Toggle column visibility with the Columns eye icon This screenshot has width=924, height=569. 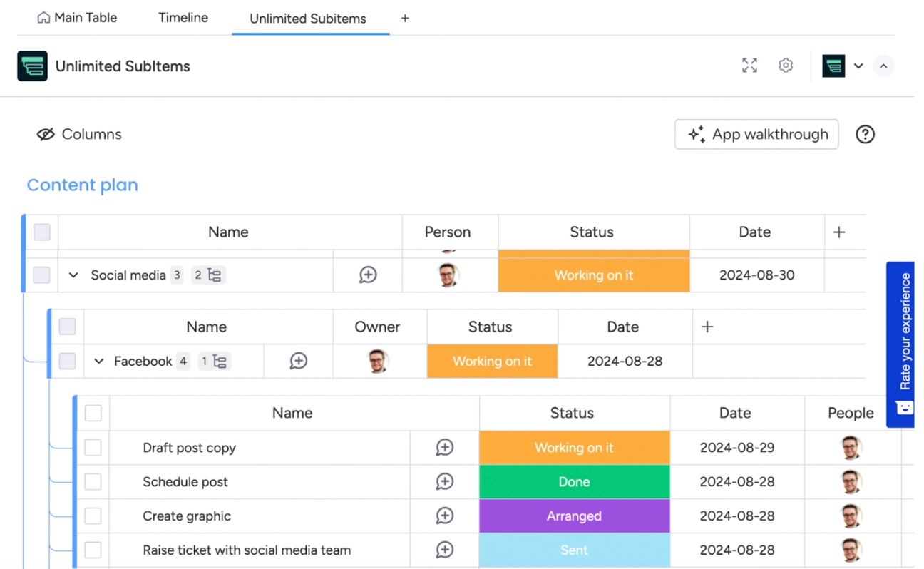46,134
